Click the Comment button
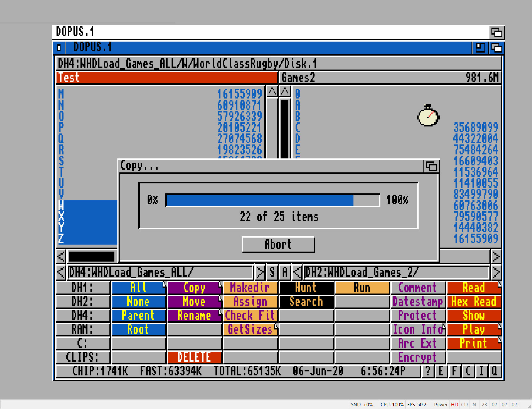This screenshot has height=409, width=532. (x=418, y=288)
